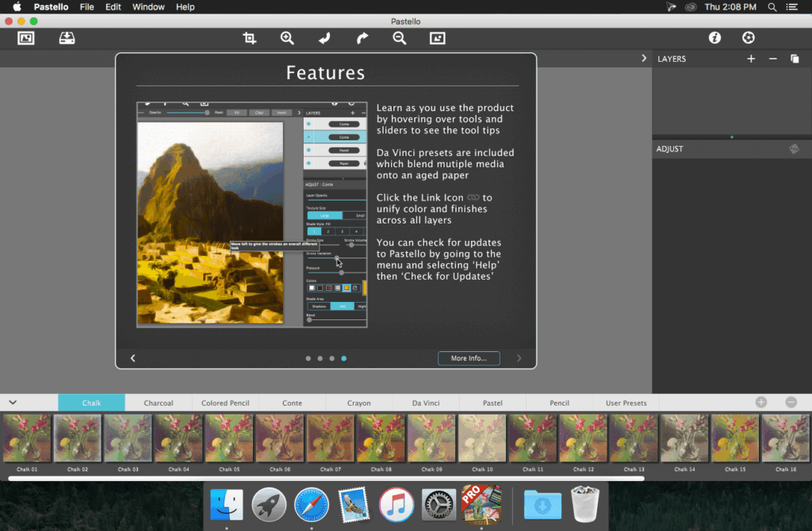Open iTunes from the Dock

click(x=396, y=504)
